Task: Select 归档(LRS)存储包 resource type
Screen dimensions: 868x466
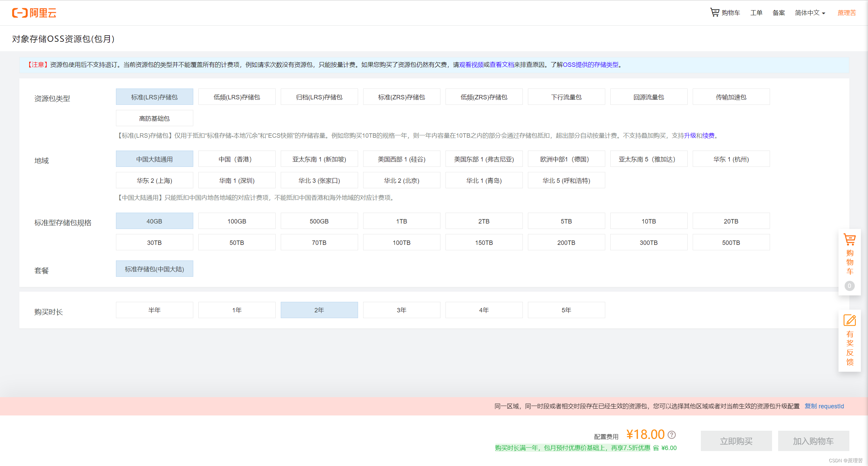Action: (319, 97)
